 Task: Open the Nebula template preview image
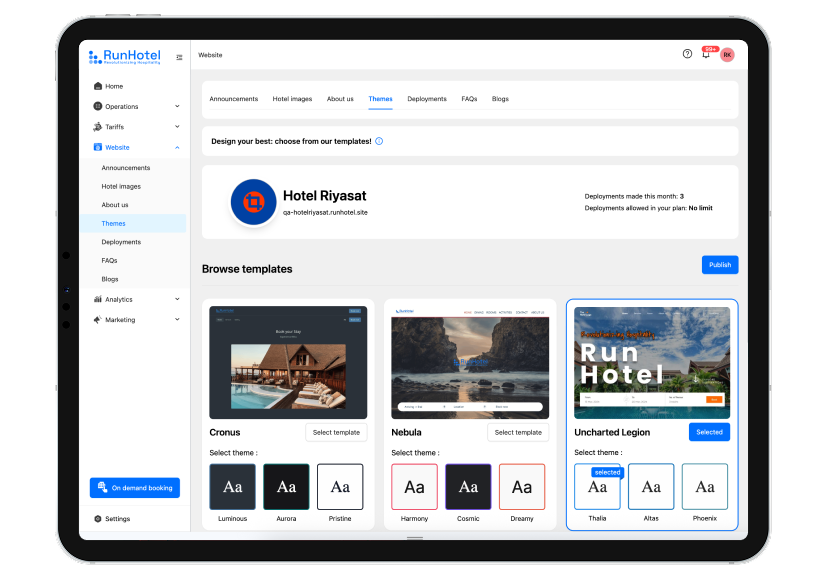coord(470,362)
